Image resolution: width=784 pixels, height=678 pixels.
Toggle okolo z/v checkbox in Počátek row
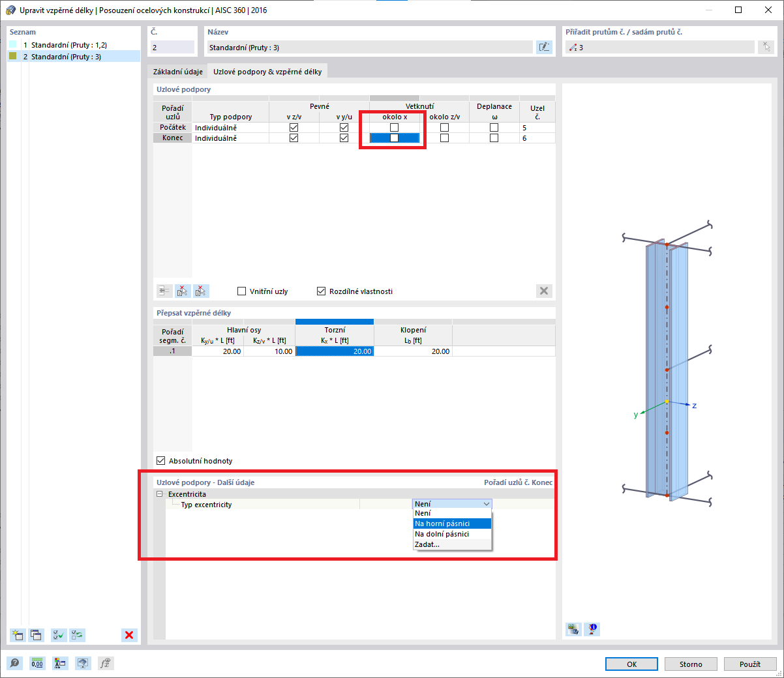click(x=444, y=128)
